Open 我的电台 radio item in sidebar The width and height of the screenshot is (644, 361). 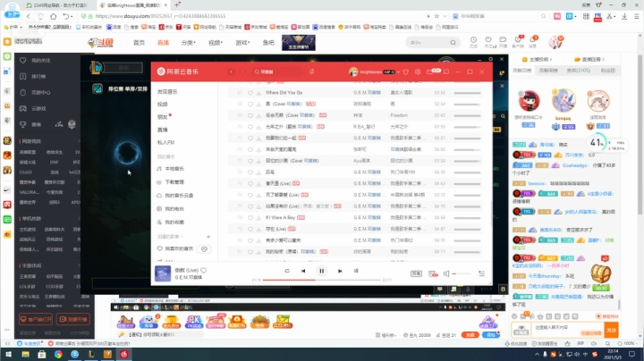(x=174, y=209)
